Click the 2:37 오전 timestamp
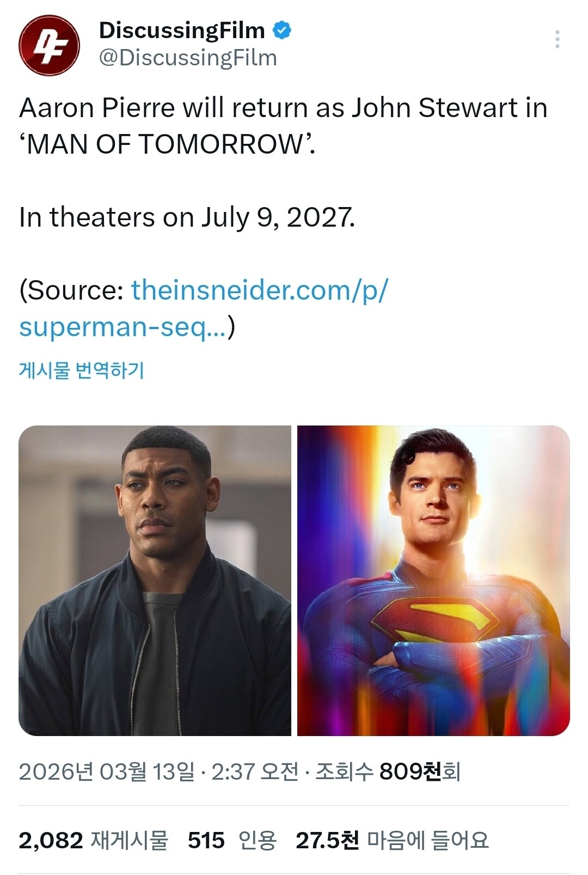Viewport: 588px width, 875px height. [255, 771]
